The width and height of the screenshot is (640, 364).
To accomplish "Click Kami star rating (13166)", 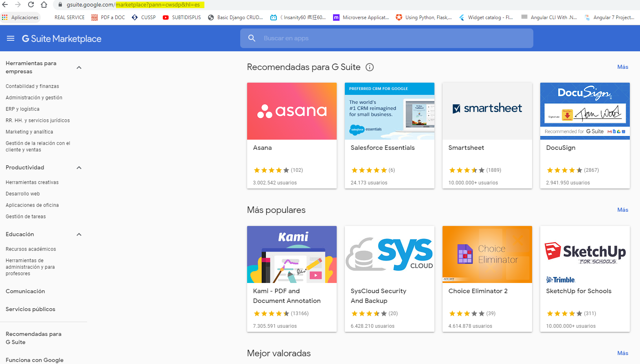I will pyautogui.click(x=281, y=314).
